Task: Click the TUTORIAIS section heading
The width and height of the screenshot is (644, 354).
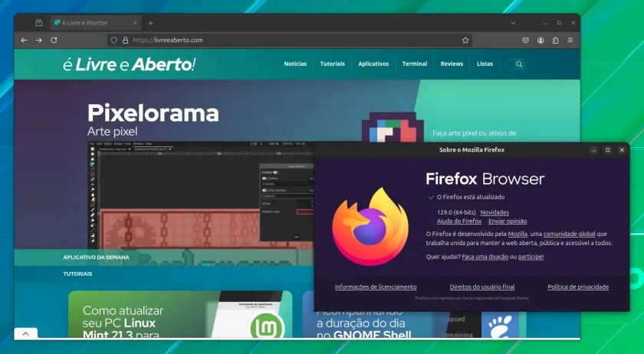Action: point(77,274)
